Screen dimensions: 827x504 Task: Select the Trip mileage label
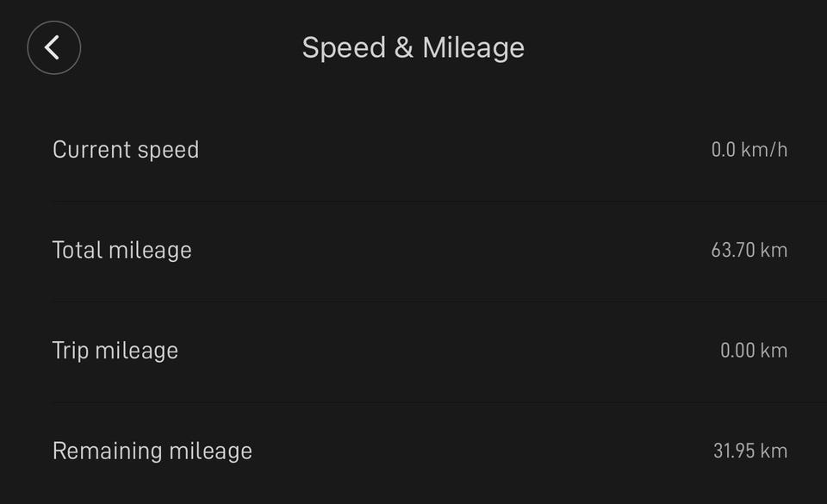115,351
